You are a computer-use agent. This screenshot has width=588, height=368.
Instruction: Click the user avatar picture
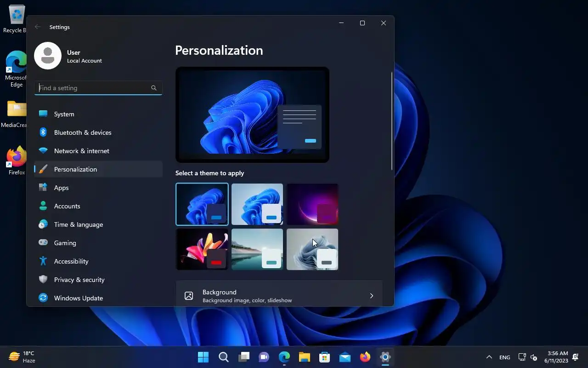pyautogui.click(x=48, y=56)
